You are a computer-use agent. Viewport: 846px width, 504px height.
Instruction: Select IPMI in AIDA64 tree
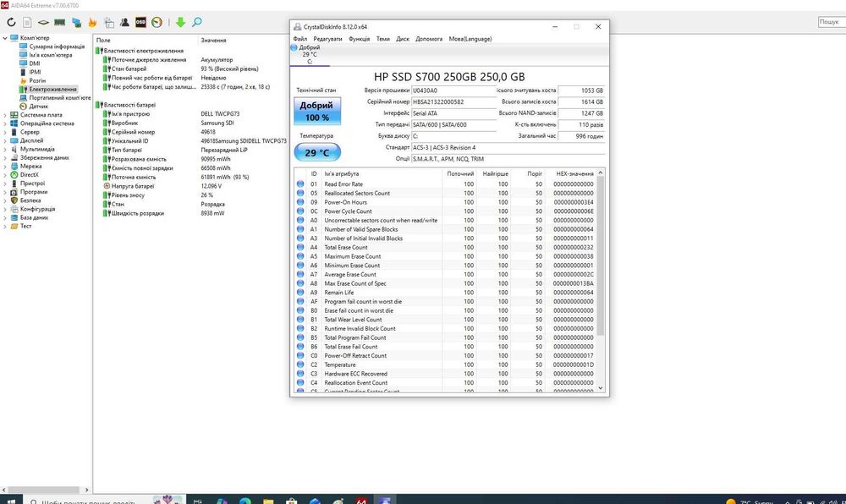click(x=35, y=72)
